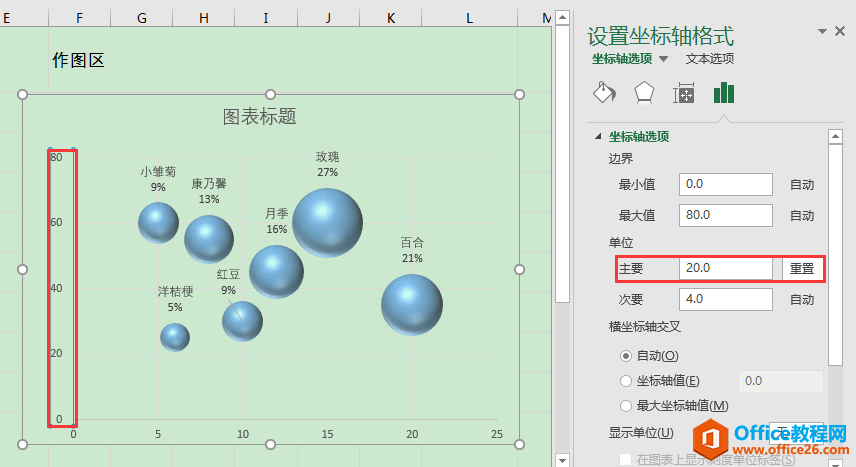Open the 坐标轴选项 dropdown arrow
Viewport: 856px width, 467px height.
(663, 59)
